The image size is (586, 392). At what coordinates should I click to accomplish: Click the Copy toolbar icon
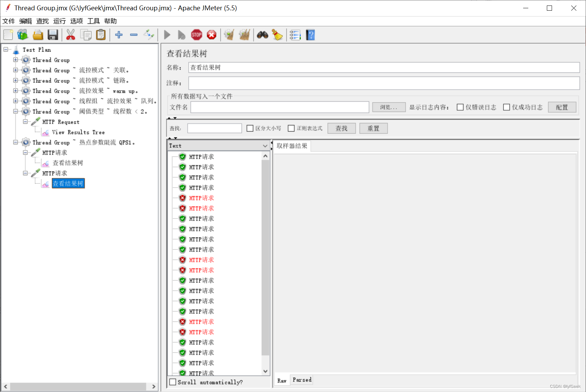(86, 35)
